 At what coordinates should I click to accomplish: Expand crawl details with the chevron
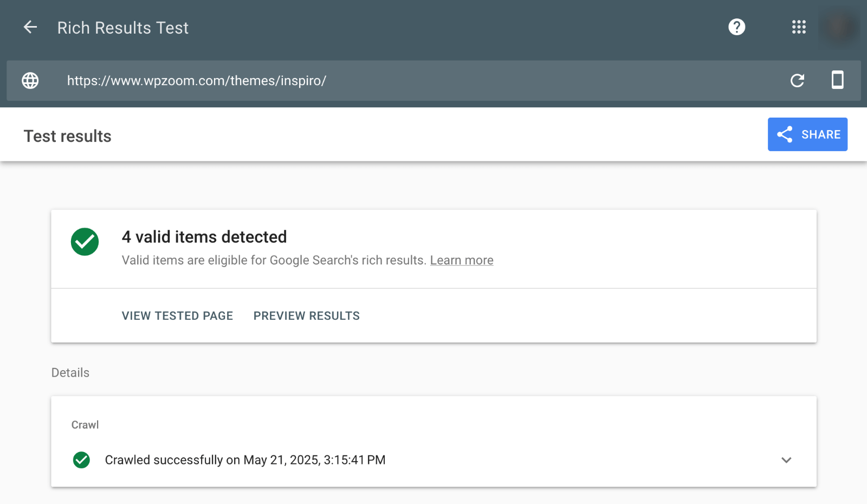(786, 460)
